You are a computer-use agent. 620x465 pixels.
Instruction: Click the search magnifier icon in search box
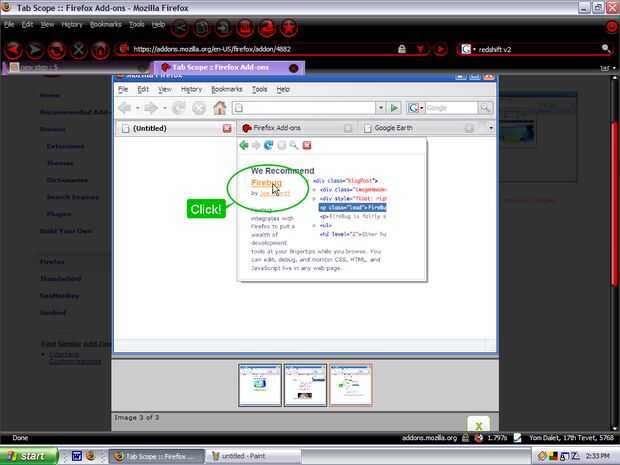click(x=606, y=49)
